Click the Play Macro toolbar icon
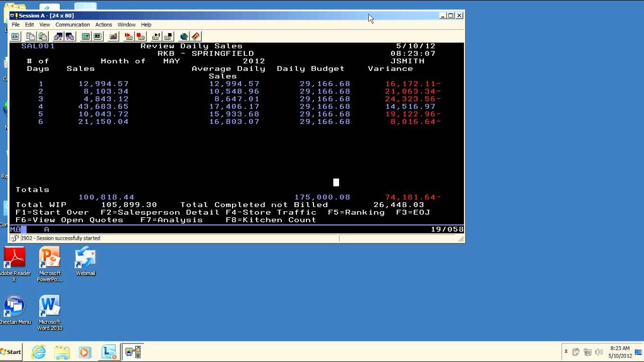The width and height of the screenshot is (644, 362). click(x=156, y=36)
